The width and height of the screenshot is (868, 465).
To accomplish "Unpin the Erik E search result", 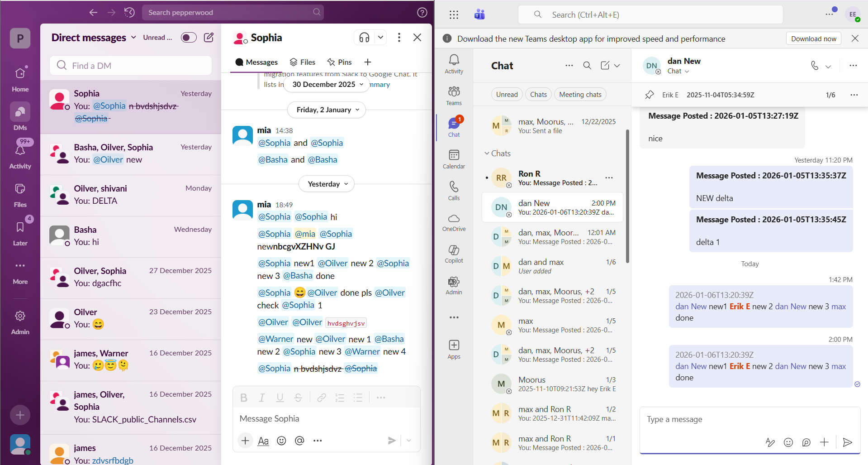I will 649,95.
